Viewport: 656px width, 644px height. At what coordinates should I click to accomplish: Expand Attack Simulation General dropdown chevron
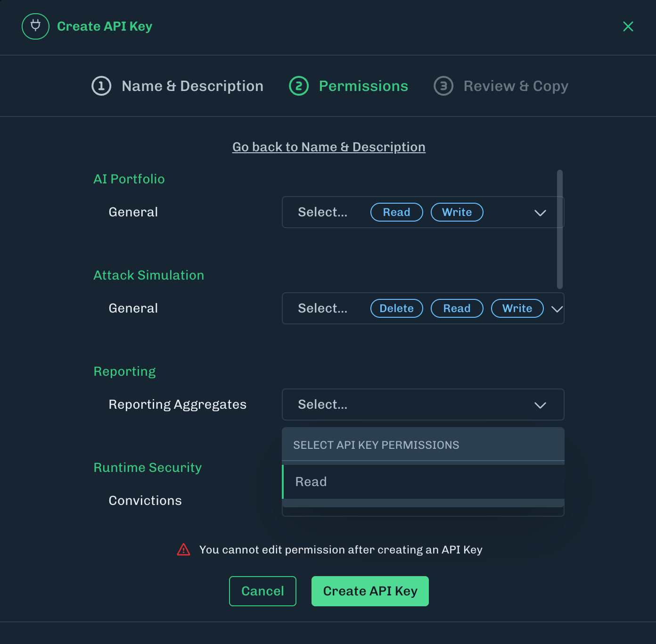(557, 309)
